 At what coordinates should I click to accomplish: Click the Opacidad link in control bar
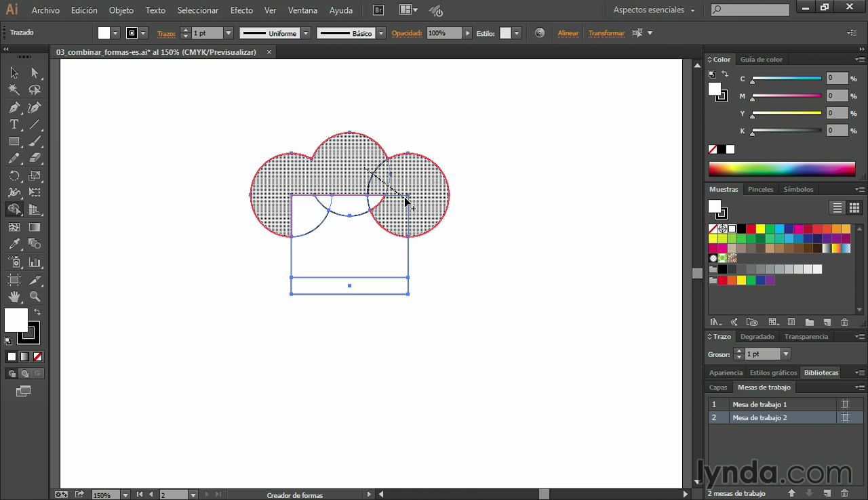click(x=407, y=33)
